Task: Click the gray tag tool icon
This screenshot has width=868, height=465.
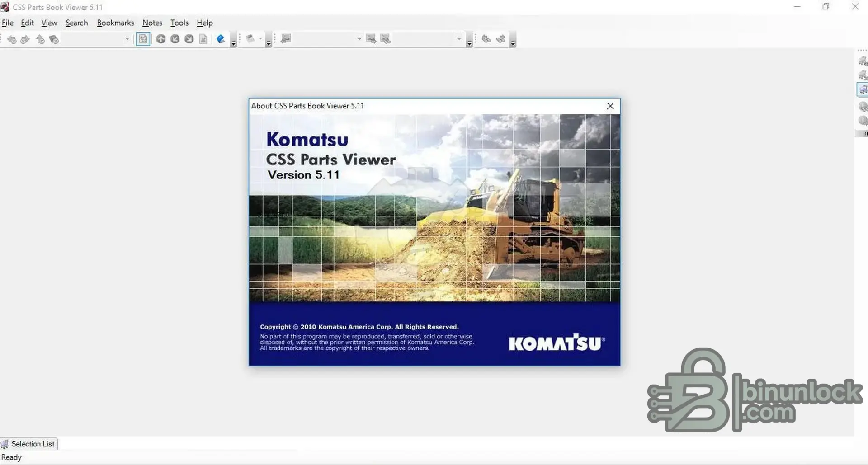Action: (x=250, y=39)
